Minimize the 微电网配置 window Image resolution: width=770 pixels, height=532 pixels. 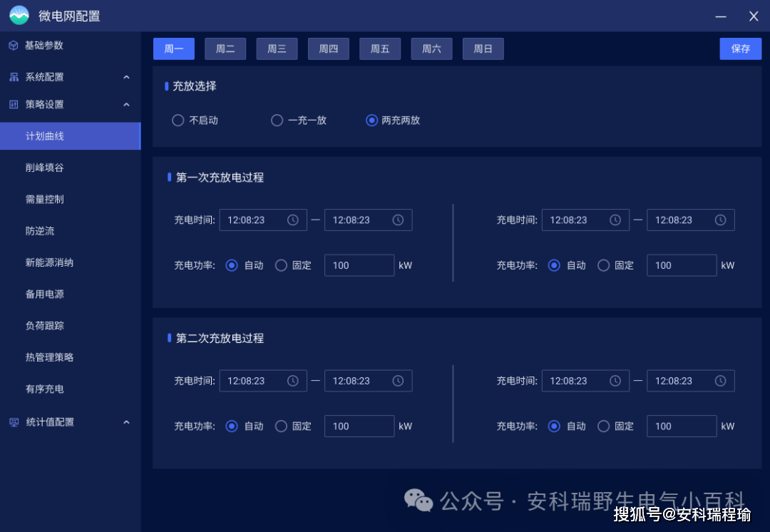coord(720,16)
